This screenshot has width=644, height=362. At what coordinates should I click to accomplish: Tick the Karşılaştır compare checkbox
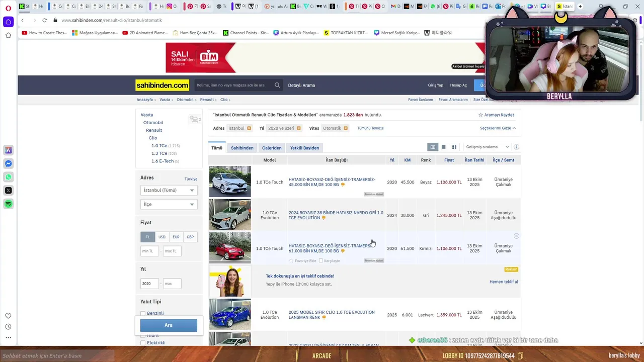(x=321, y=260)
